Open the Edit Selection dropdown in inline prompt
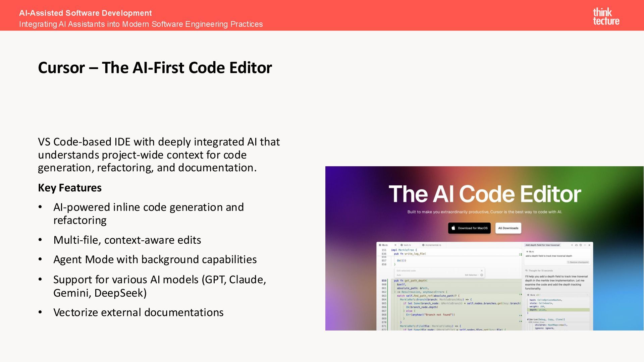644x362 pixels. [471, 275]
